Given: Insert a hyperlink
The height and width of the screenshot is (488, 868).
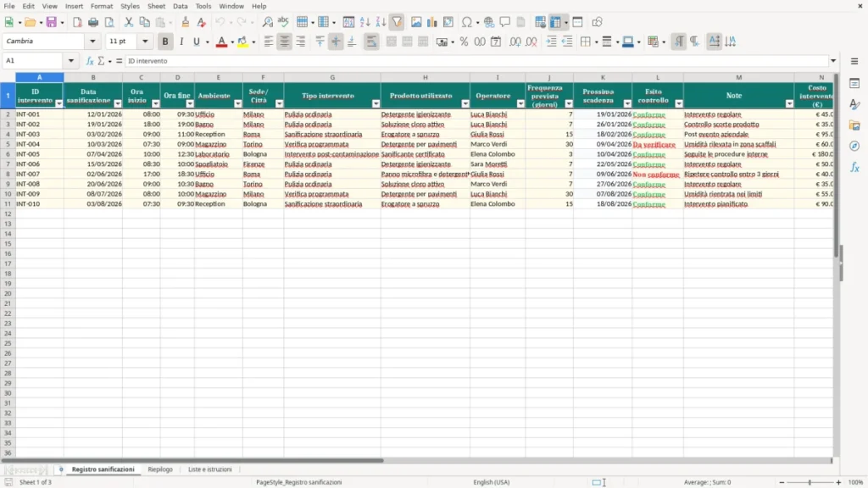Looking at the screenshot, I should point(489,22).
